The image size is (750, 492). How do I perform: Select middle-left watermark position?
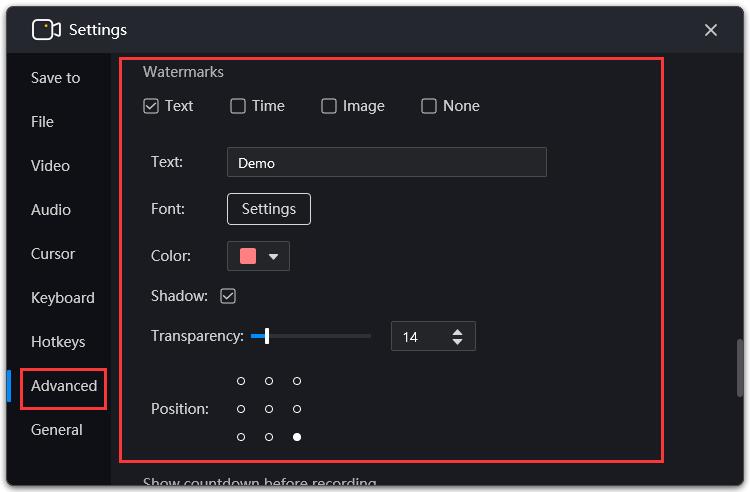(241, 409)
